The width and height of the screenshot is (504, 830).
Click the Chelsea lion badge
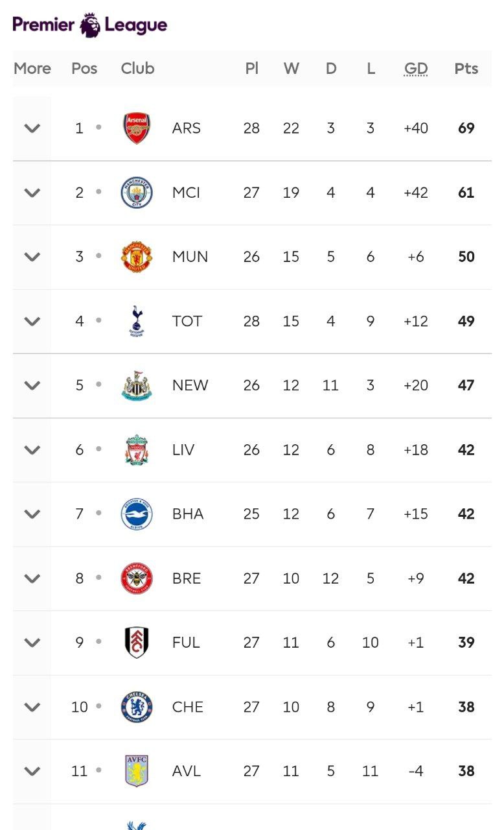coord(137,707)
